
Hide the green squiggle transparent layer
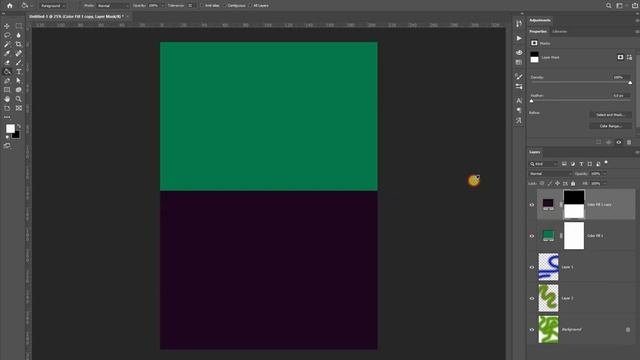[x=532, y=298]
